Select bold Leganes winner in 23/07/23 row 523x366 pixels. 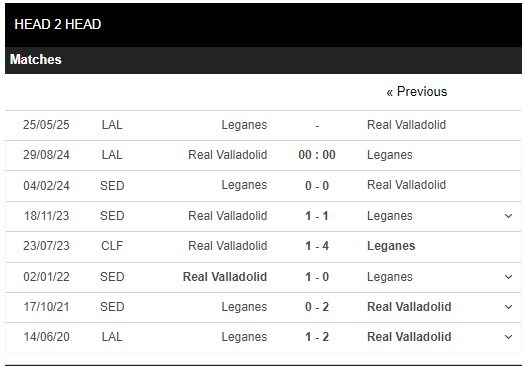click(391, 246)
